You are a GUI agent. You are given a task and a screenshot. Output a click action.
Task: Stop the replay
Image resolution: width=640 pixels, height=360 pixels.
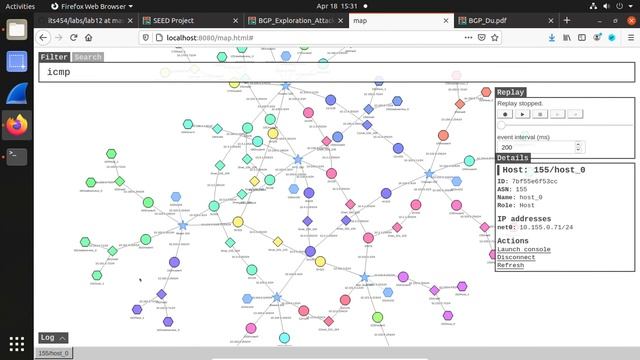(540, 114)
